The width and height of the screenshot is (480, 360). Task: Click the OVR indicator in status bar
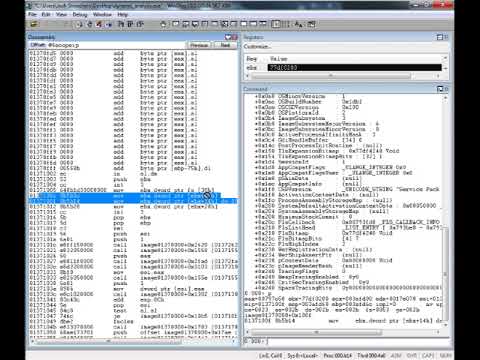pos(412,356)
